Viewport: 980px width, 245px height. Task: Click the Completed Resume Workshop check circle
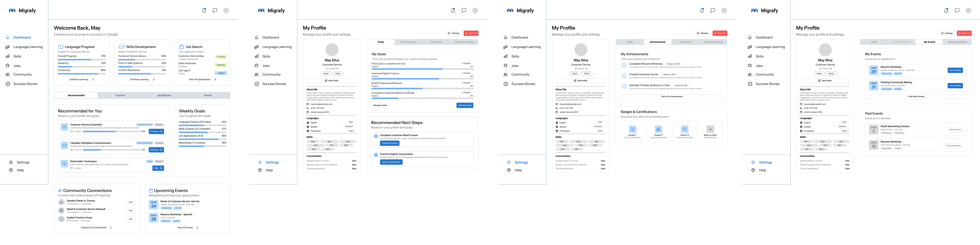pyautogui.click(x=624, y=65)
